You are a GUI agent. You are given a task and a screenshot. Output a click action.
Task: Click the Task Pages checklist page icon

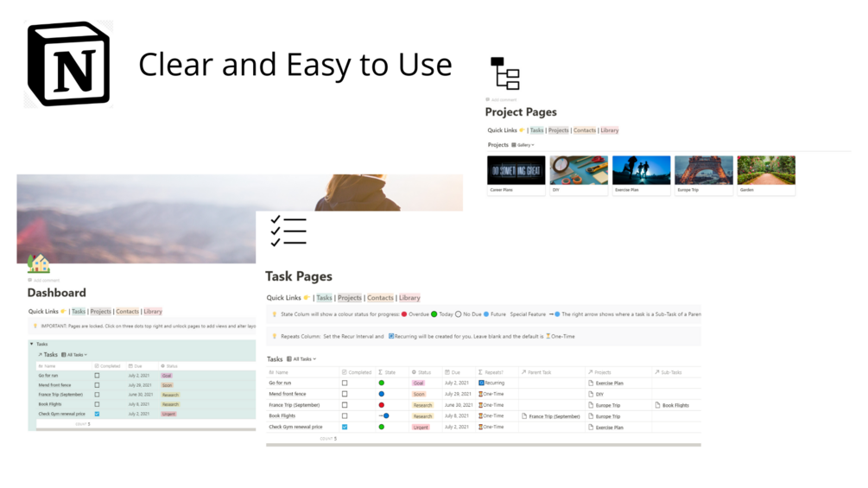coord(288,231)
